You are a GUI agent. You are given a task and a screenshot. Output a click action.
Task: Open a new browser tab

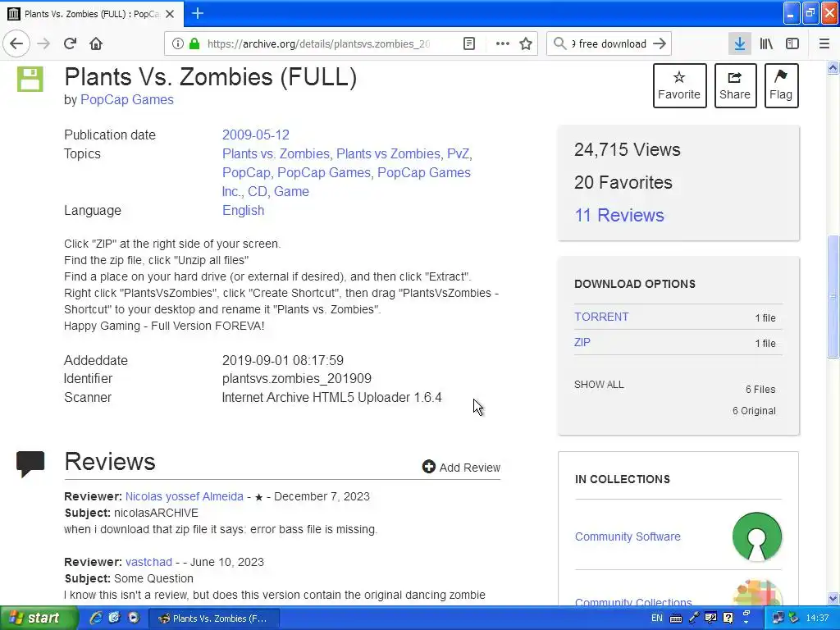tap(197, 13)
